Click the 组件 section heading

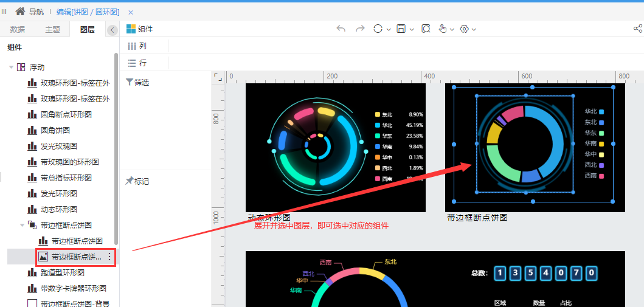(15, 47)
